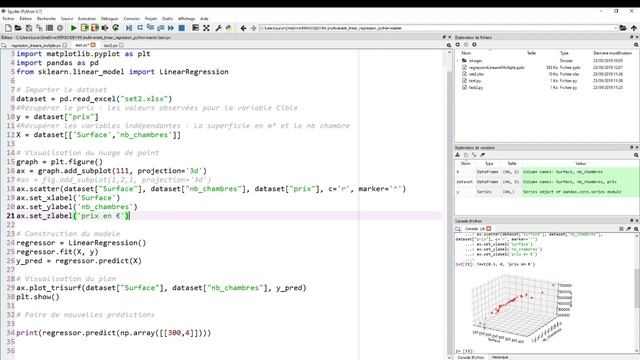Place the cursor on line 34 print statement
The width and height of the screenshot is (640, 360).
click(x=113, y=333)
